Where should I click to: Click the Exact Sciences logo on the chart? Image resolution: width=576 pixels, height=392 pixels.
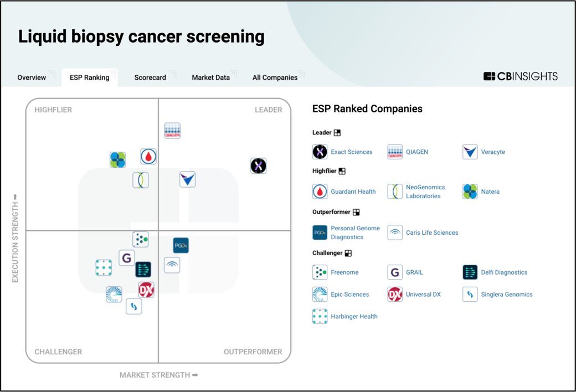click(258, 166)
